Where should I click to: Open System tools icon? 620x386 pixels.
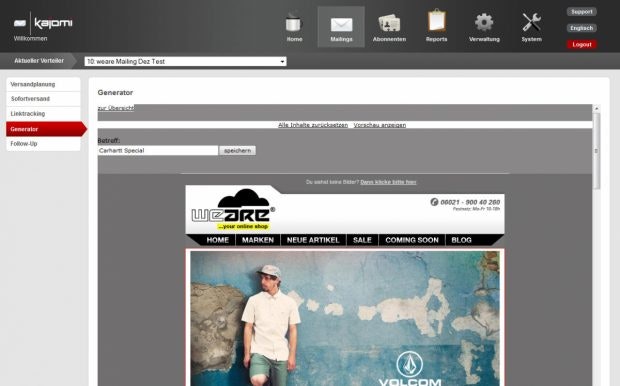(531, 22)
